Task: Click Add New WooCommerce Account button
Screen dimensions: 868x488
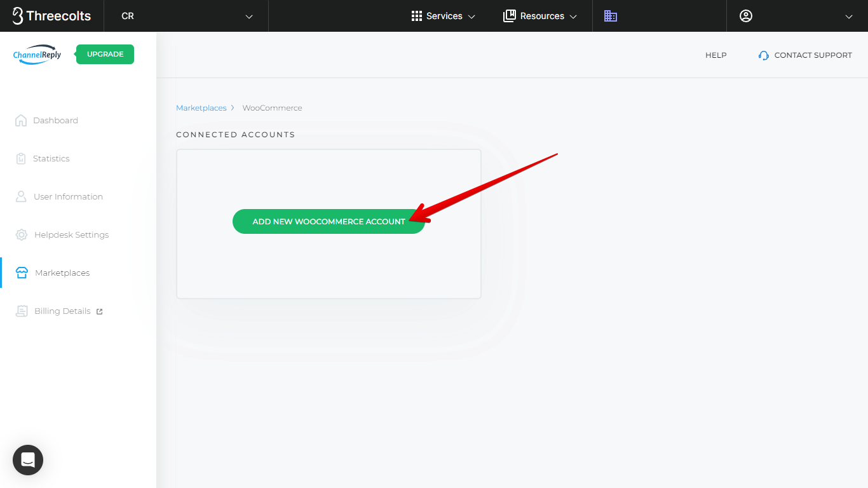Action: (x=329, y=221)
